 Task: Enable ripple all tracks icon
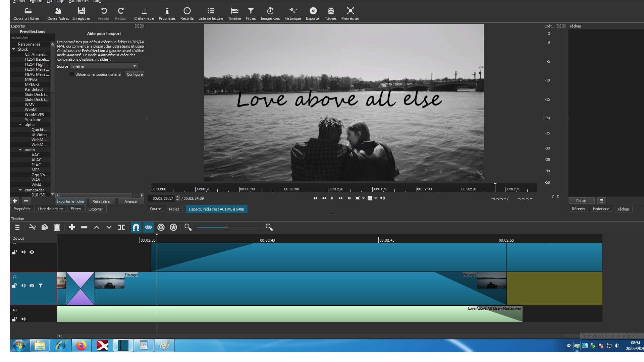click(173, 228)
